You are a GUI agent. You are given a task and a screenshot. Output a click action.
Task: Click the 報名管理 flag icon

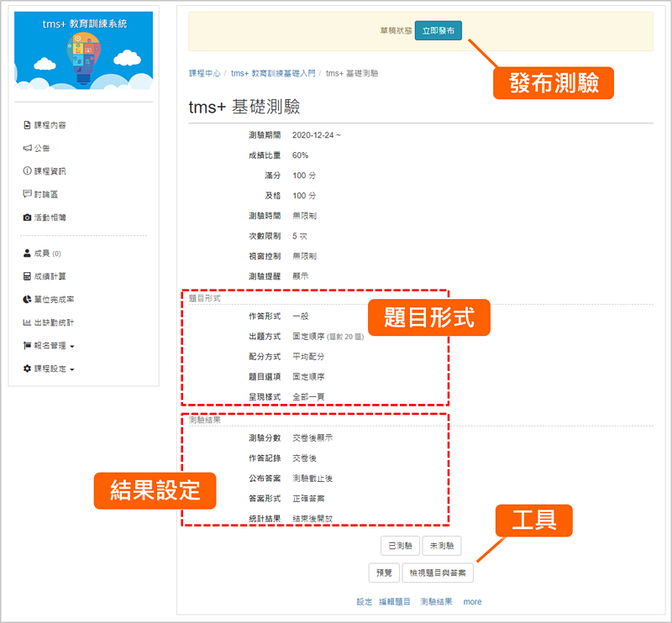click(x=27, y=345)
